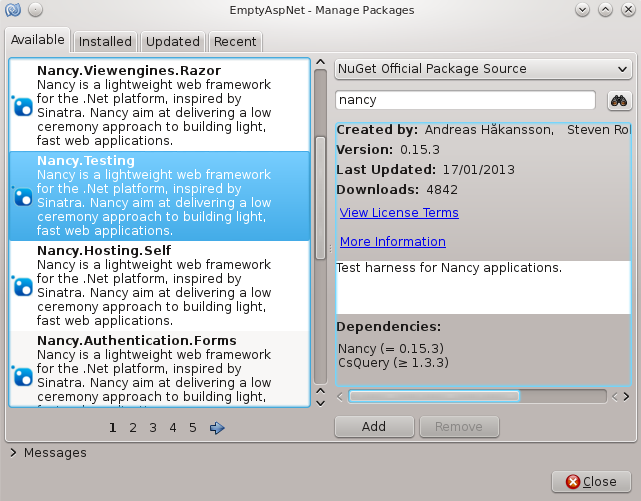Click the package list vertical scrollbar thumb

click(321, 198)
